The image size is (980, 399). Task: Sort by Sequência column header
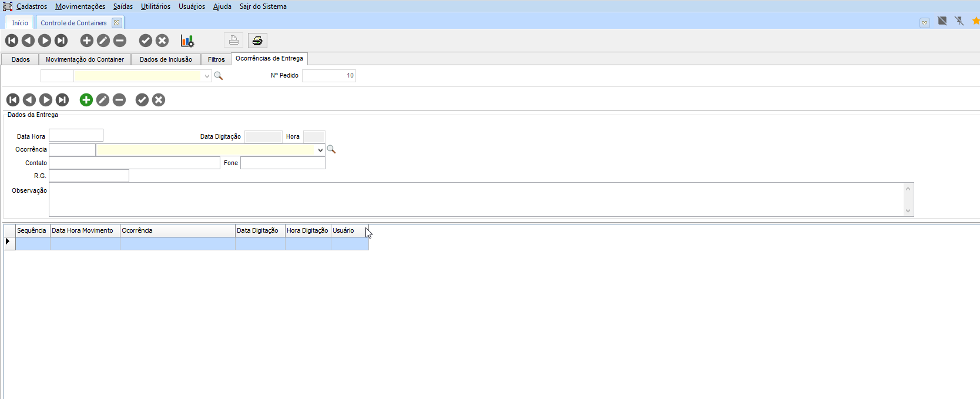coord(33,231)
